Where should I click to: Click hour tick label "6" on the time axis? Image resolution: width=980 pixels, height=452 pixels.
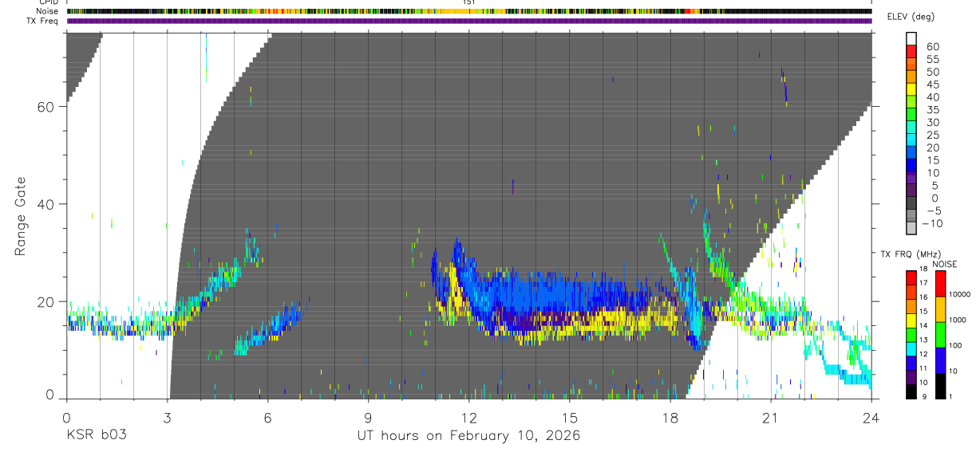click(268, 418)
